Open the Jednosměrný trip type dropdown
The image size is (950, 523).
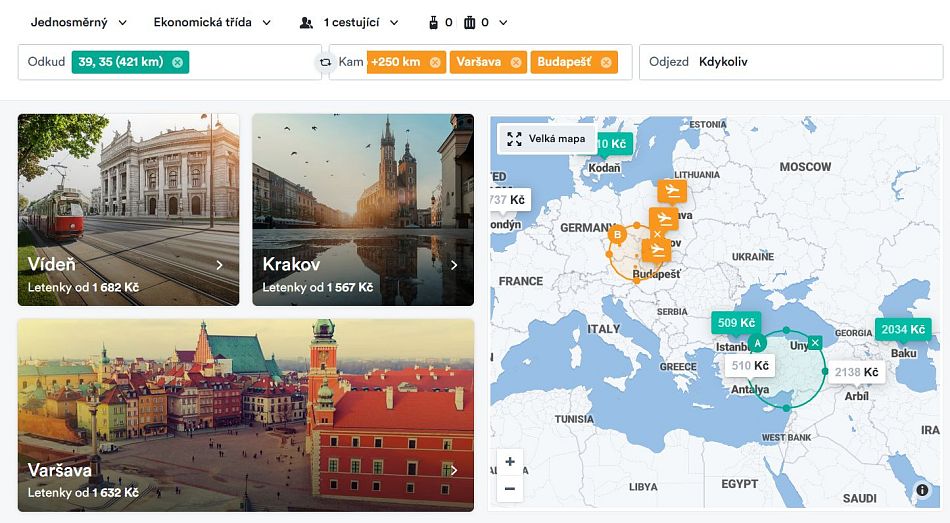79,22
